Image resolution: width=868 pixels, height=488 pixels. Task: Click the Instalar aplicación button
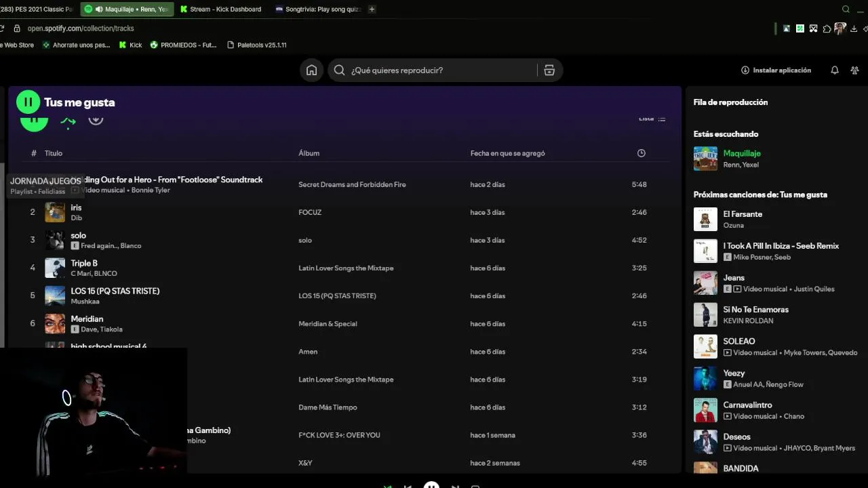776,70
